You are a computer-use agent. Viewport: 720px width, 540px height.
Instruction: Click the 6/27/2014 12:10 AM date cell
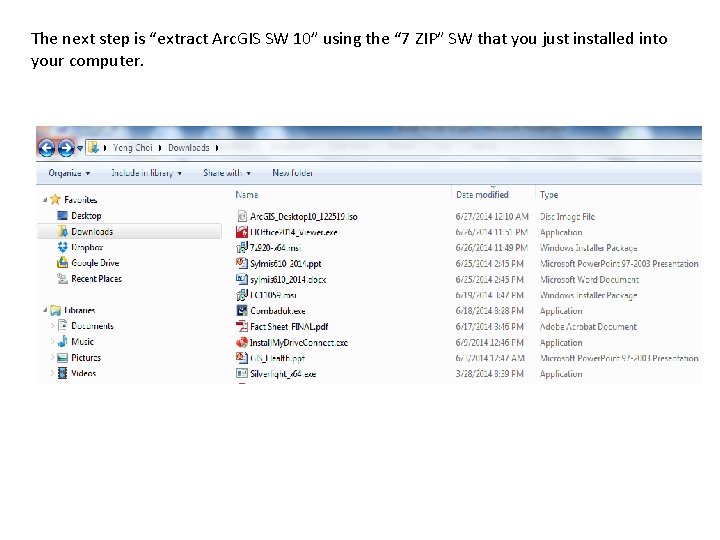pos(492,217)
